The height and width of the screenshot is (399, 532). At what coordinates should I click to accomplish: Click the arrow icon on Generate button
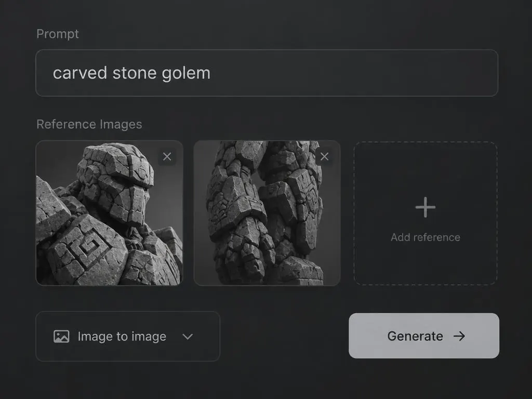tap(459, 336)
